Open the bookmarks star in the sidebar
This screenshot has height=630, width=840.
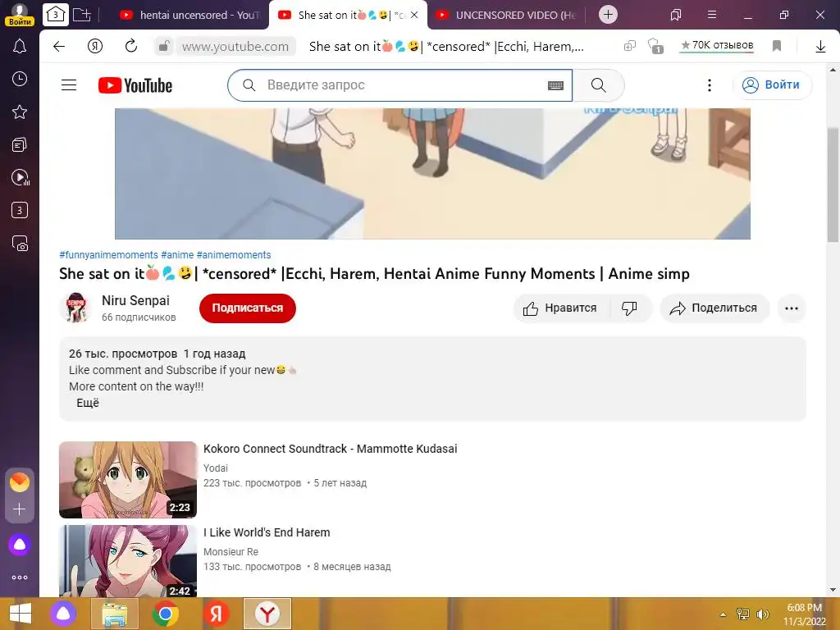(20, 112)
